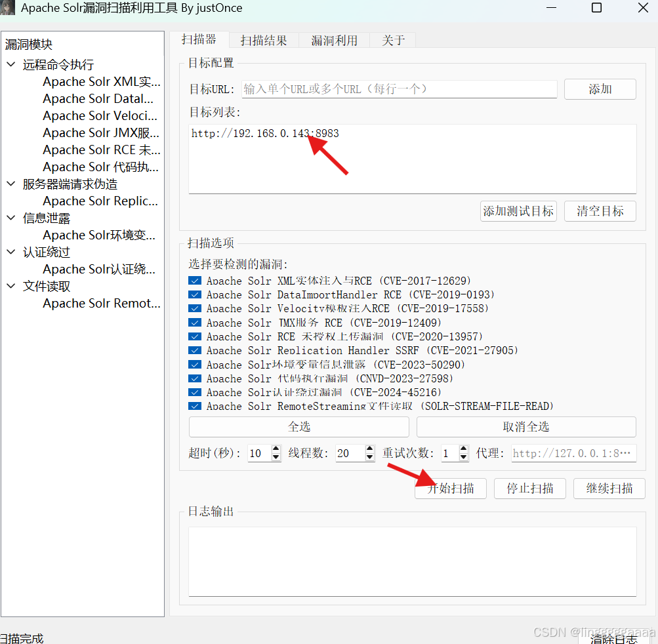Click the 清空目标 button

click(x=600, y=211)
